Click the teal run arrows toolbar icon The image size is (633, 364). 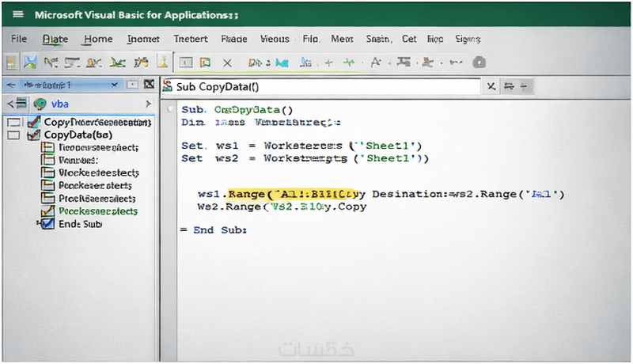282,63
